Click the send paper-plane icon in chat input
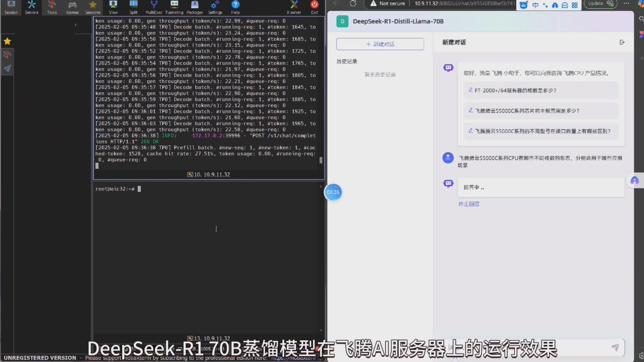 (615, 348)
